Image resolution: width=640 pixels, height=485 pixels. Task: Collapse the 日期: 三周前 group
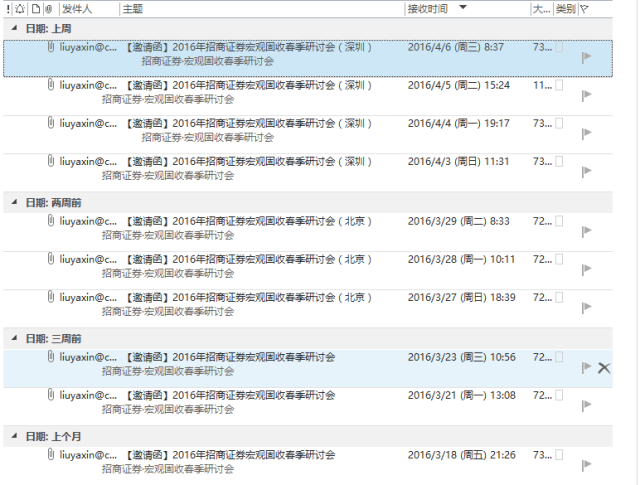tap(15, 338)
